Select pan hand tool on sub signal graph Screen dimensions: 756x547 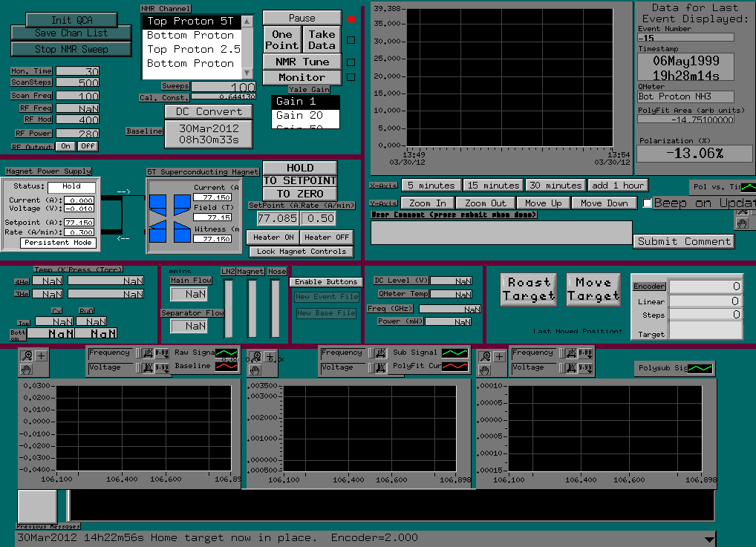255,370
